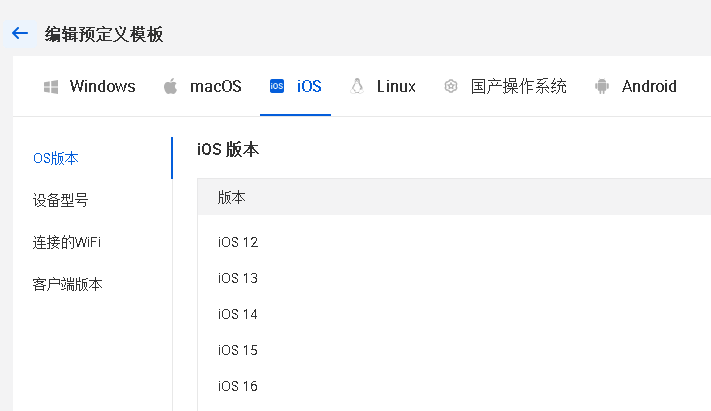711x411 pixels.
Task: Open 设备型号 sidebar section
Action: [x=60, y=200]
